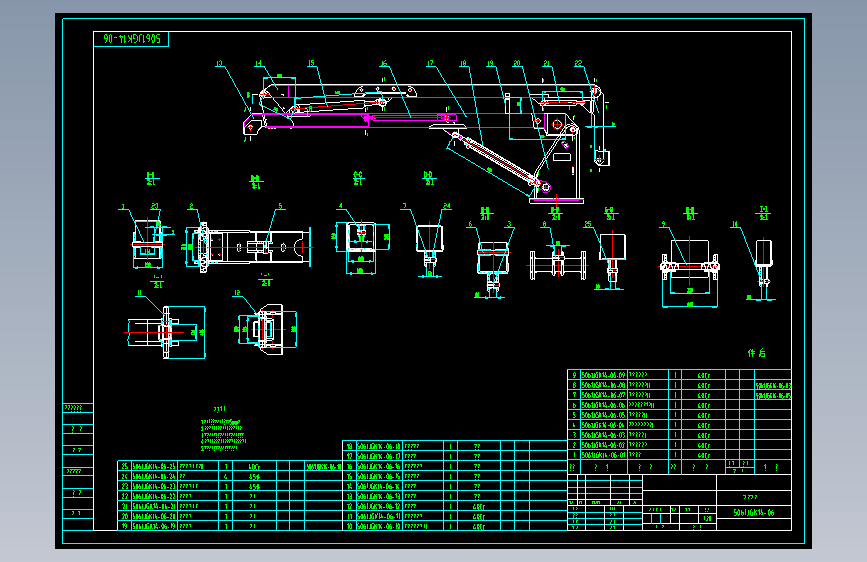The height and width of the screenshot is (562, 867).
Task: Click callout number 24 beside D-D section
Action: pyautogui.click(x=447, y=206)
